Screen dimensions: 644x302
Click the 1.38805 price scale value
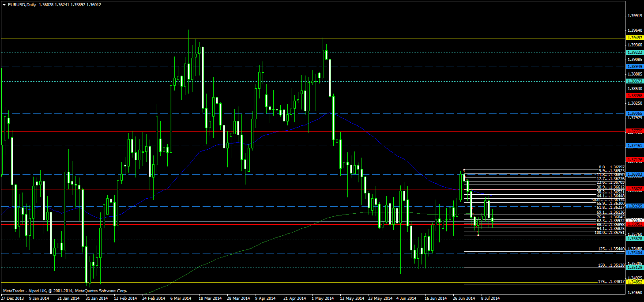point(635,74)
